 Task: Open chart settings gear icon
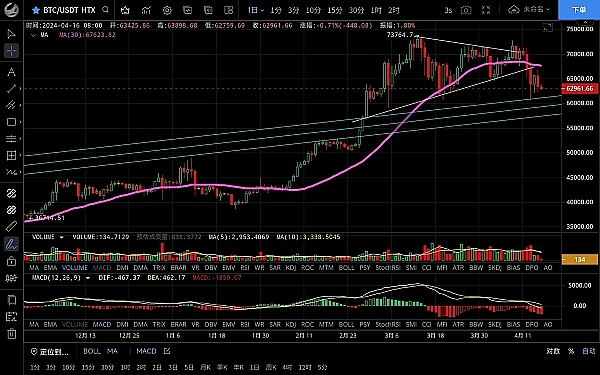tap(167, 10)
